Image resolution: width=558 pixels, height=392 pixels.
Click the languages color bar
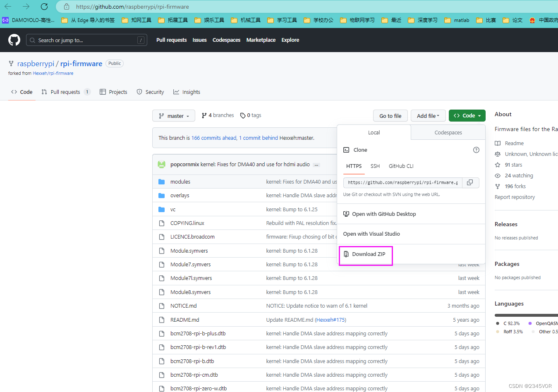pyautogui.click(x=526, y=315)
